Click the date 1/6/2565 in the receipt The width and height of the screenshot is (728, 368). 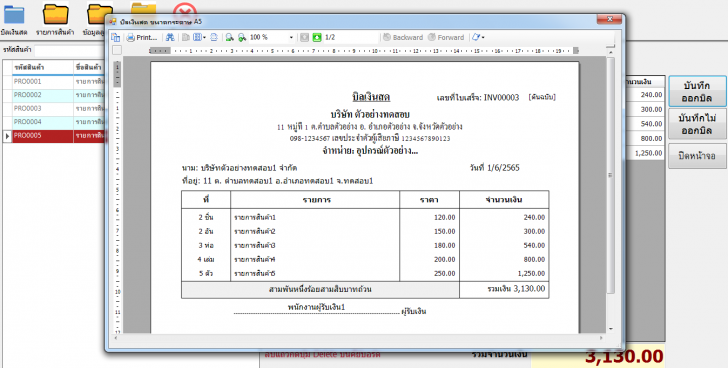click(503, 168)
